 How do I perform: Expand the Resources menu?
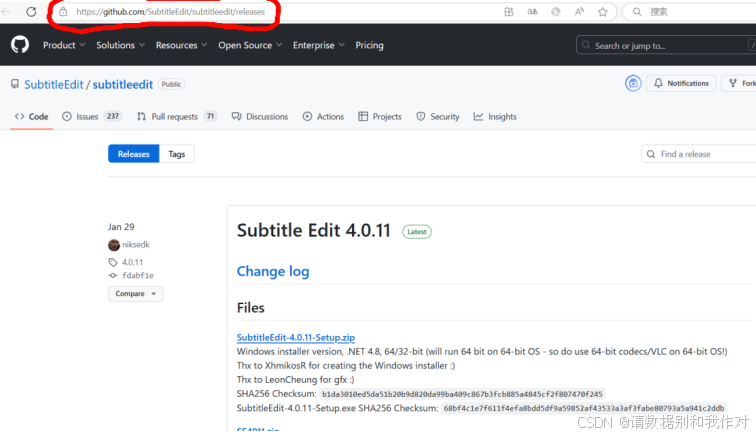(181, 45)
